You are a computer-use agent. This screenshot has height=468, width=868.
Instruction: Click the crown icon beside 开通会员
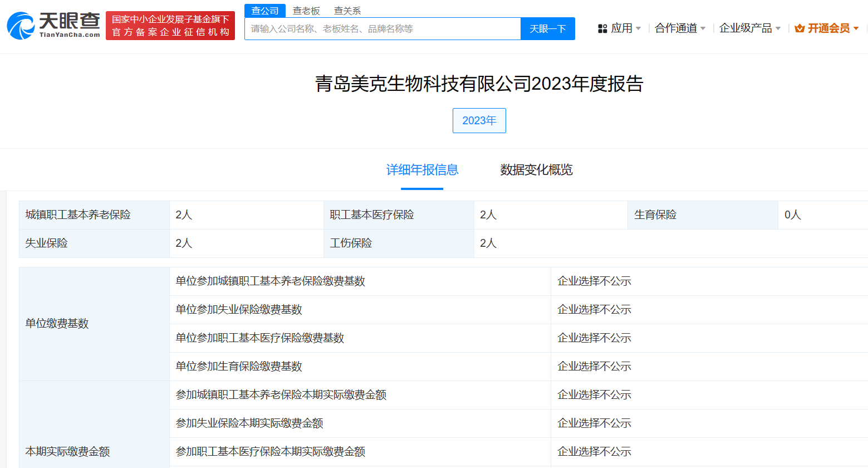800,27
